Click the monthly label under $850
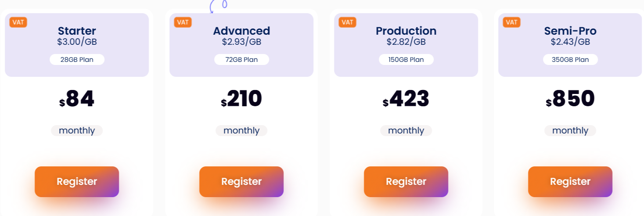The height and width of the screenshot is (216, 644). coord(570,130)
